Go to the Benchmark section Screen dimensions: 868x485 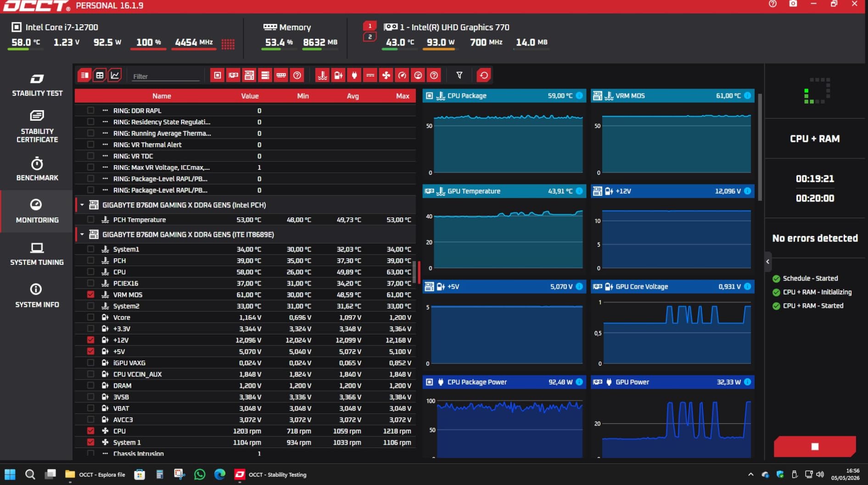click(37, 169)
